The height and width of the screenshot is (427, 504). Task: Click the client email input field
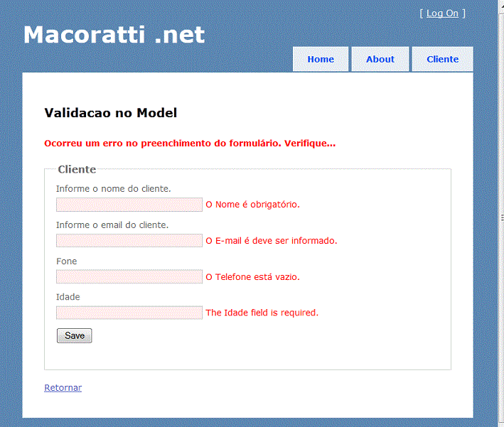[129, 241]
